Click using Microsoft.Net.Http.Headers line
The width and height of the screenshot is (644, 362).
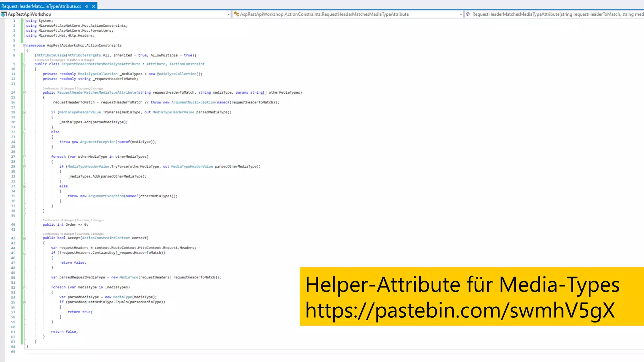pos(60,36)
